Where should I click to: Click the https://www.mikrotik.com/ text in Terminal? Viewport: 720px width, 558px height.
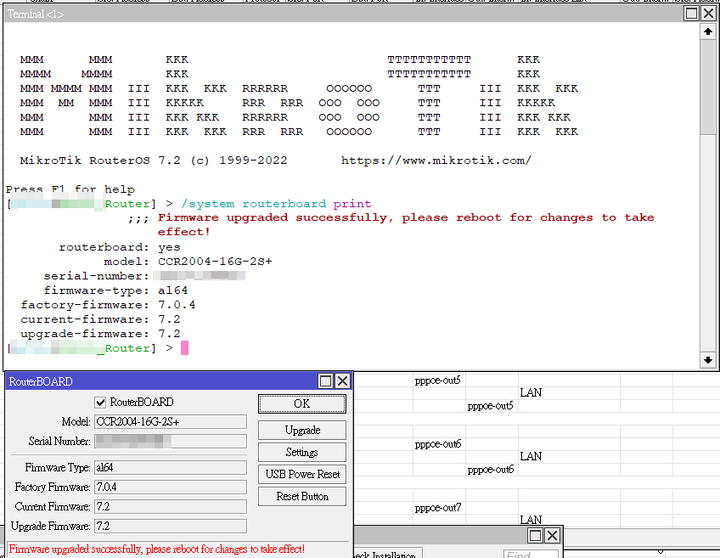click(x=436, y=161)
